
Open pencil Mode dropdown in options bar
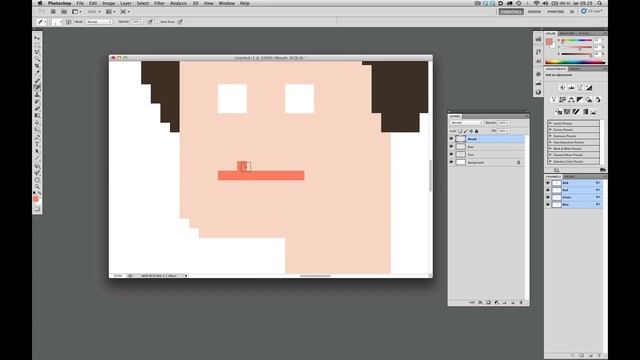click(99, 22)
